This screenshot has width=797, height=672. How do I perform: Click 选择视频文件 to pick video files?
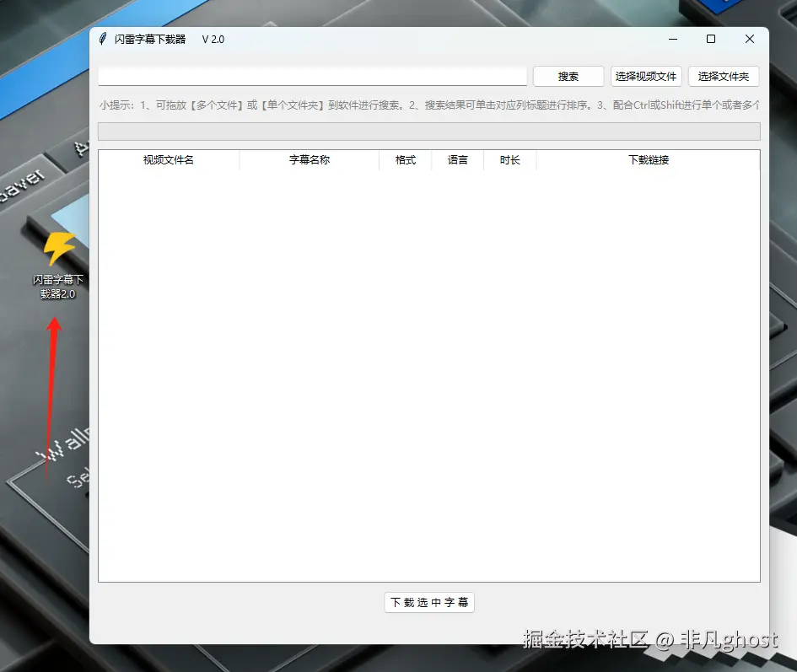[x=646, y=76]
